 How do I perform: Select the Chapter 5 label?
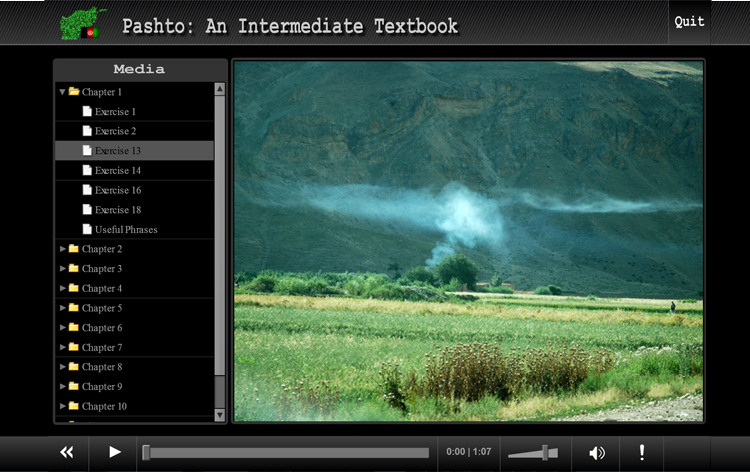point(102,308)
